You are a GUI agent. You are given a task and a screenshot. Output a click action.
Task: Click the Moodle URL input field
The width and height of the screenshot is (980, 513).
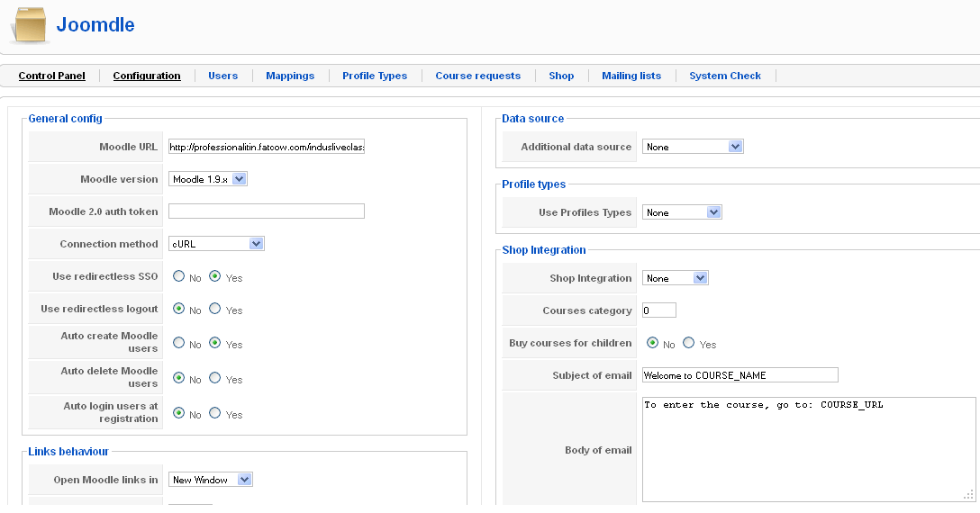pyautogui.click(x=266, y=147)
